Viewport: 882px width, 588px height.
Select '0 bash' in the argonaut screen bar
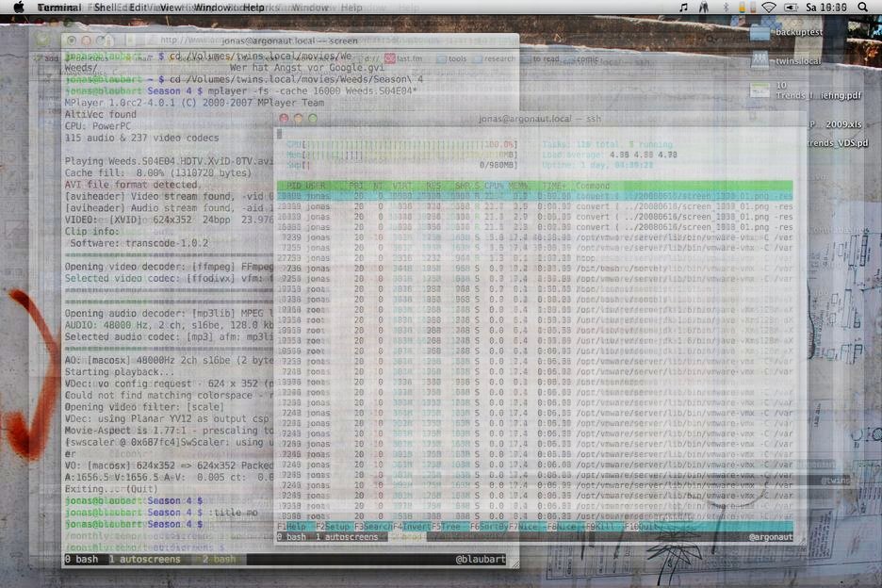point(291,537)
